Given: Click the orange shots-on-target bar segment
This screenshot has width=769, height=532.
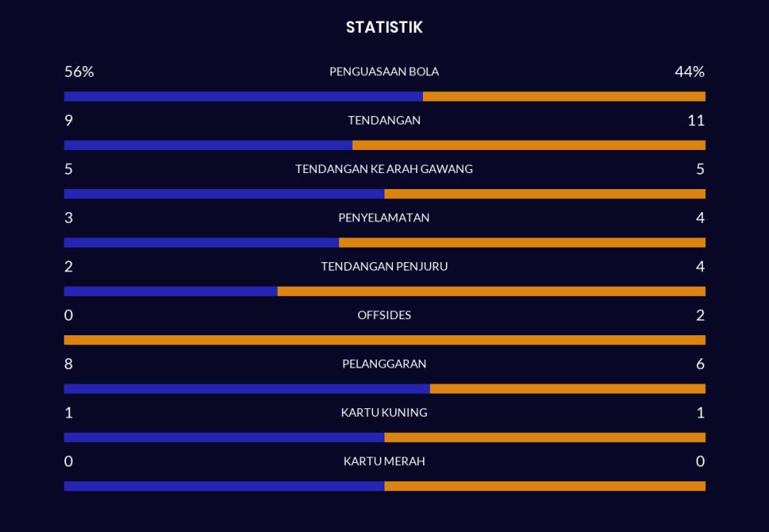Looking at the screenshot, I should pyautogui.click(x=545, y=194).
